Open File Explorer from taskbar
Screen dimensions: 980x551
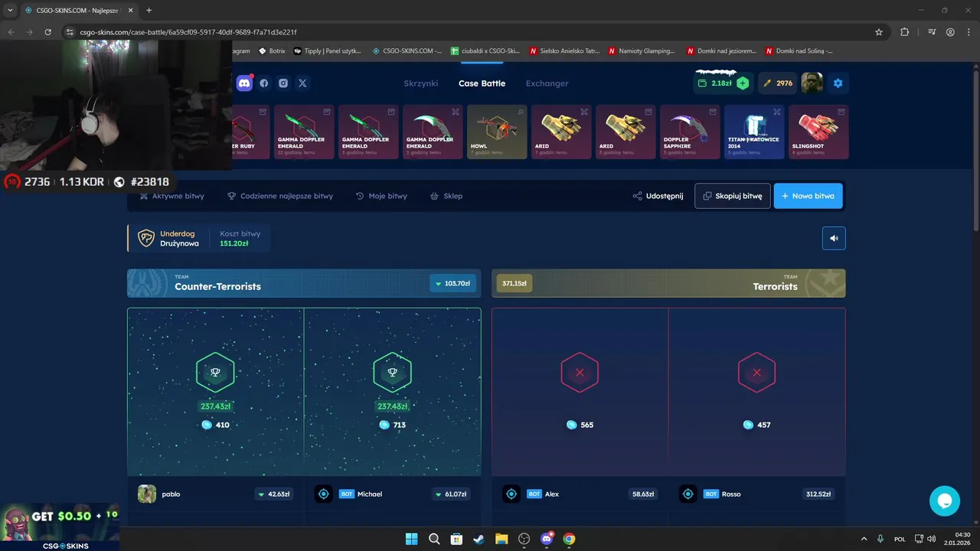click(x=501, y=539)
